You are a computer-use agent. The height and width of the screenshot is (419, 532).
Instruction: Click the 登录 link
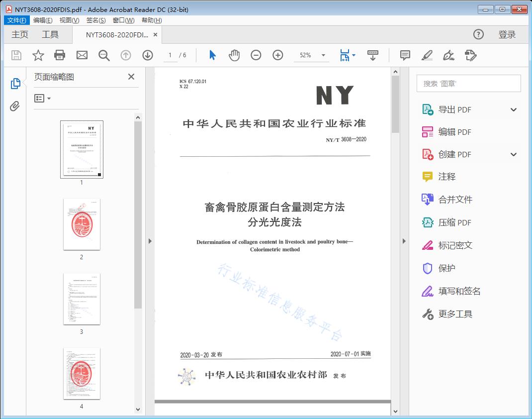coord(508,34)
